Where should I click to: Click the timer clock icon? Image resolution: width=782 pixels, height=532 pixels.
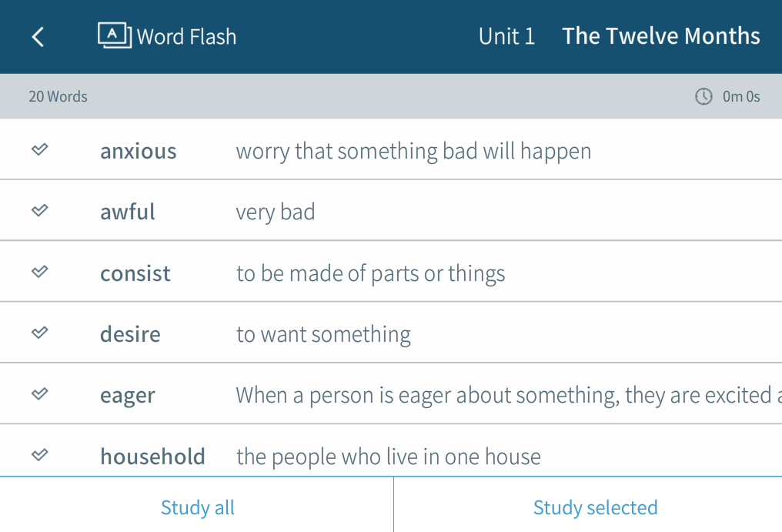(703, 96)
